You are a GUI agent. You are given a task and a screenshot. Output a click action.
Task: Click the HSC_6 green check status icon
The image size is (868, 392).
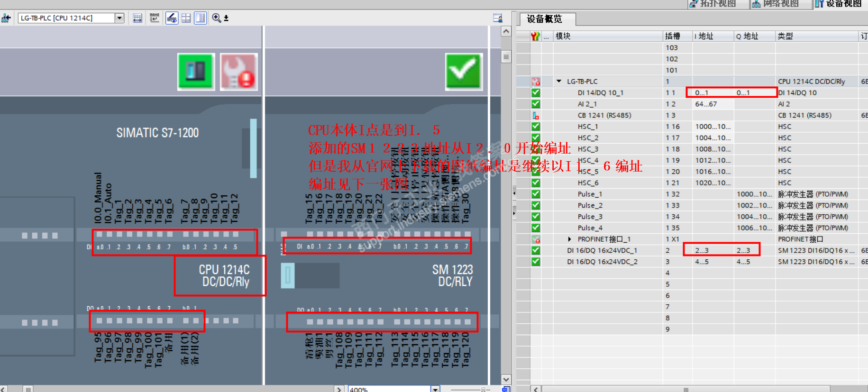pyautogui.click(x=536, y=183)
